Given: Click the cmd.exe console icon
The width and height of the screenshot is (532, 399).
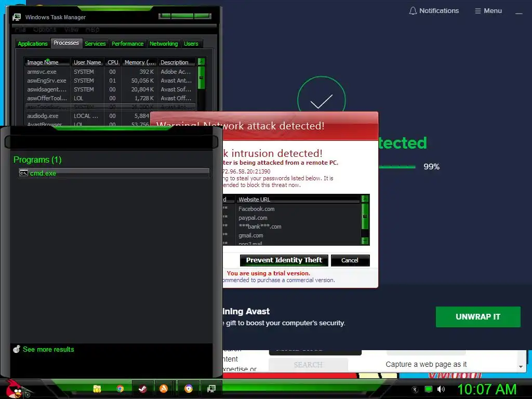Looking at the screenshot, I should pos(23,173).
